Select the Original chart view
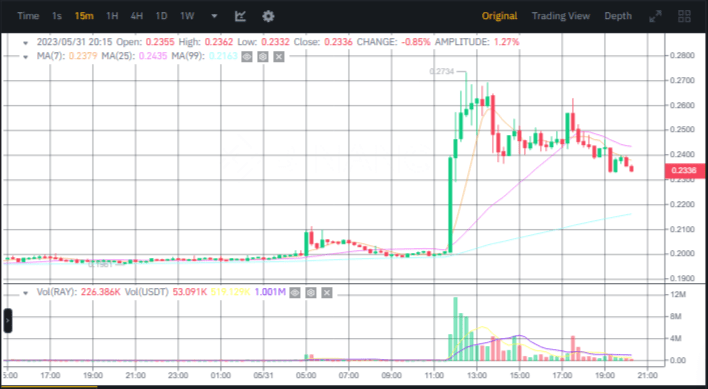708x389 pixels. pyautogui.click(x=499, y=16)
